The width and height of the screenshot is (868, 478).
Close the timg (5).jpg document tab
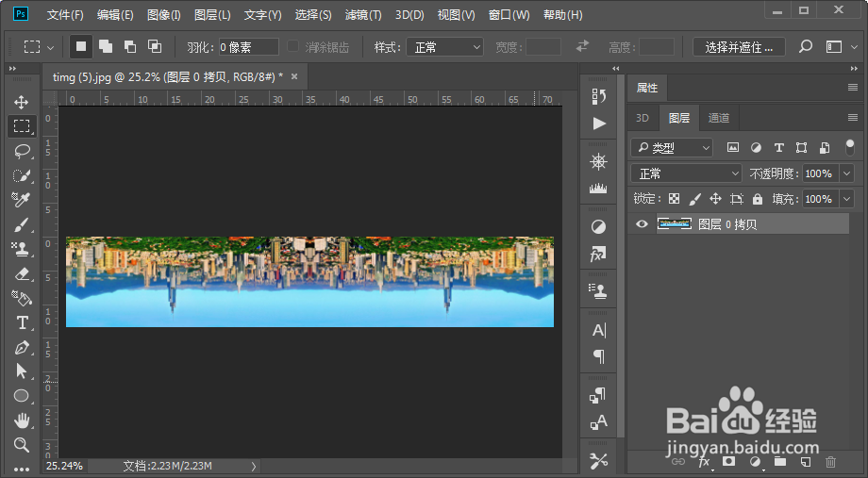294,77
